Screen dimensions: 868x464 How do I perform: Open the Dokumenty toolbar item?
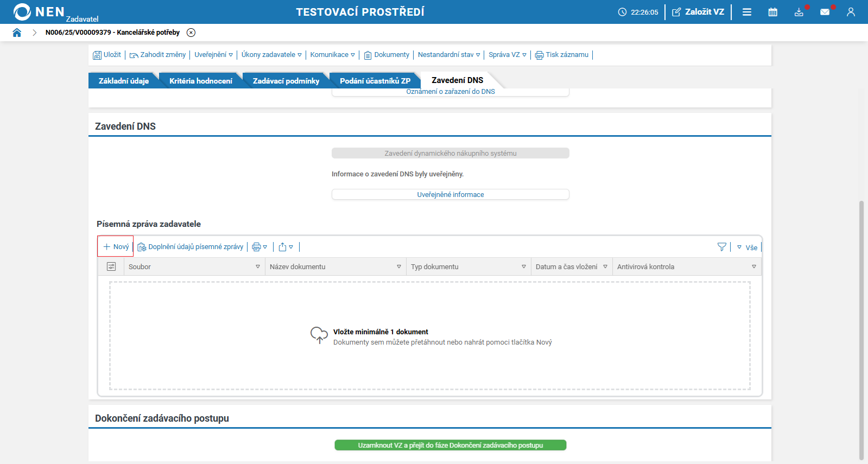click(387, 55)
